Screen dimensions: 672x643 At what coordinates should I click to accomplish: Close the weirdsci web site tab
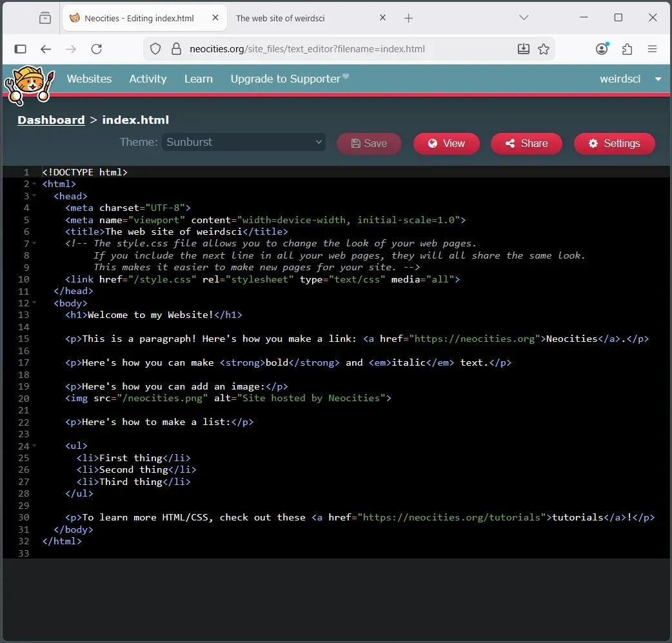coord(382,17)
